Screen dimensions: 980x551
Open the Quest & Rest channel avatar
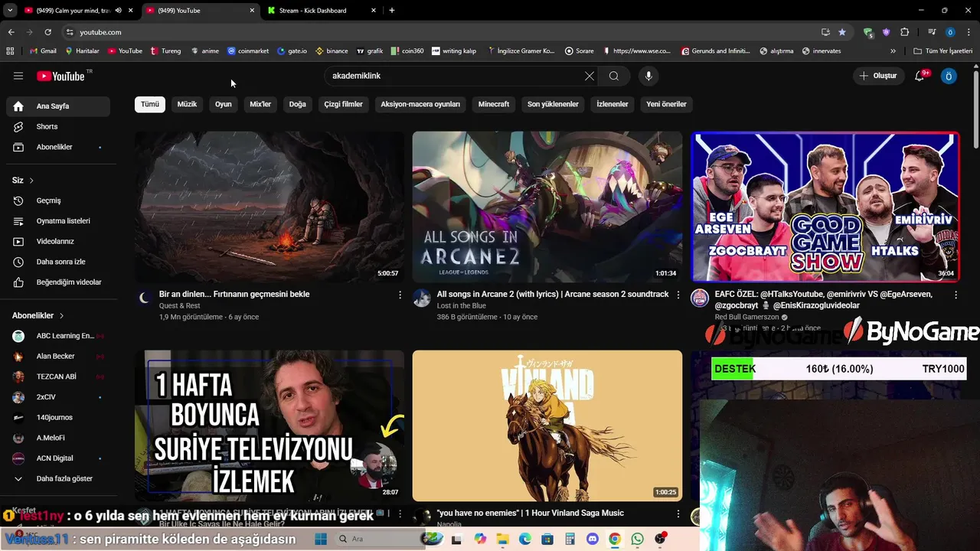tap(144, 298)
